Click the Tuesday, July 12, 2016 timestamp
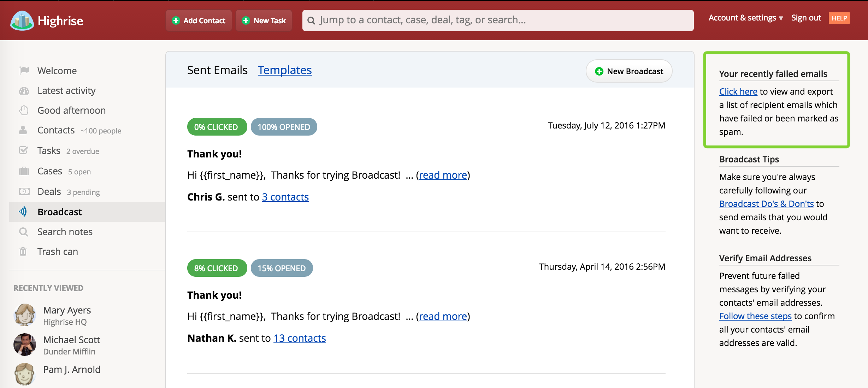The width and height of the screenshot is (868, 388). tap(606, 126)
